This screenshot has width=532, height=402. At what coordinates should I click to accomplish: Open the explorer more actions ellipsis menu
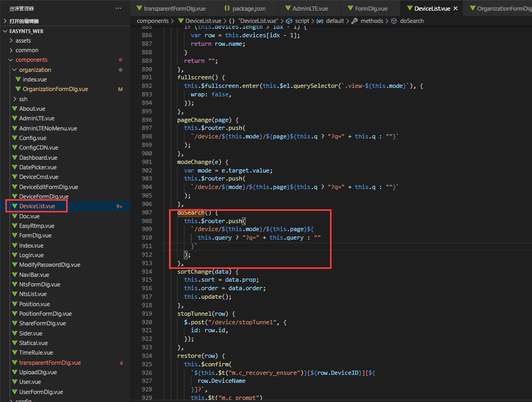click(118, 8)
